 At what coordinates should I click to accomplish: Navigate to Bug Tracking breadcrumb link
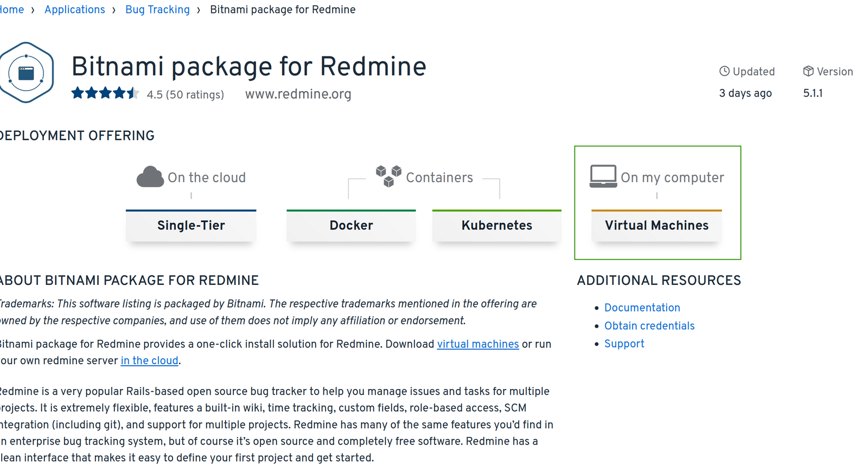click(x=157, y=10)
